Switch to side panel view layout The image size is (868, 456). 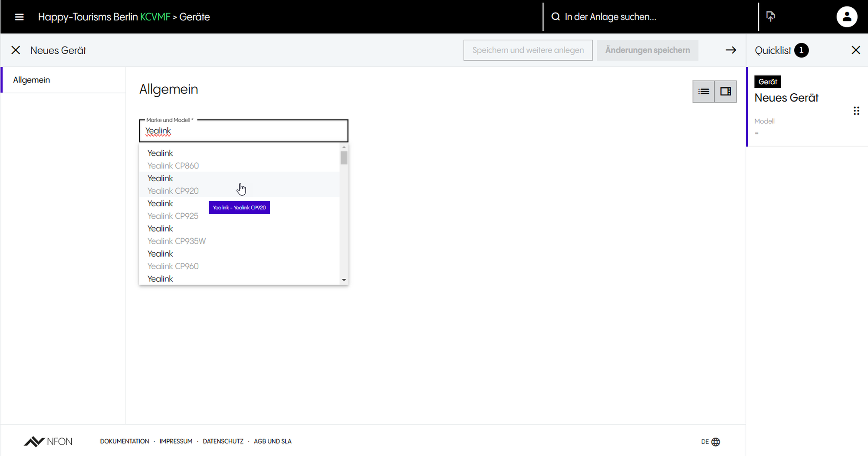(725, 92)
